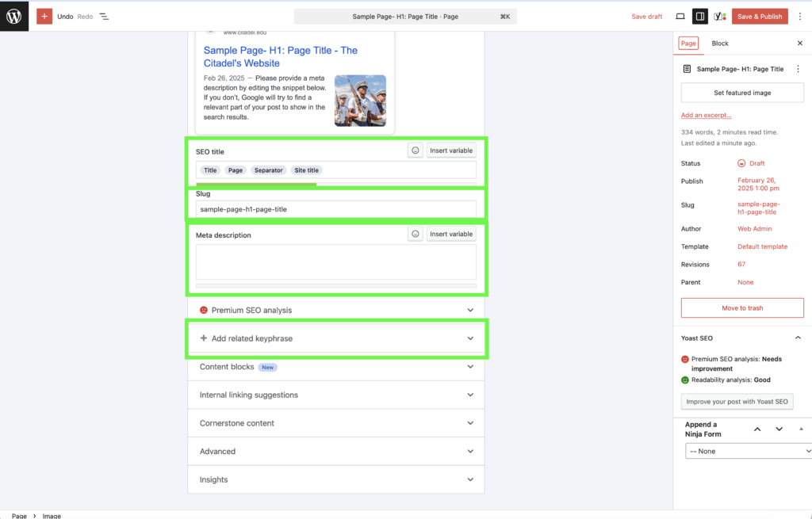Toggle the settings sidebar panel icon
812x519 pixels.
click(x=699, y=16)
